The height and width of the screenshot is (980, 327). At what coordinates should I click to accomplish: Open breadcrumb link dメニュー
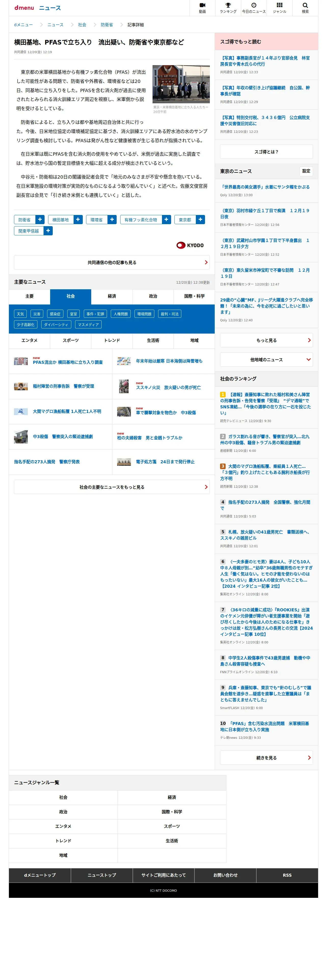coord(23,25)
